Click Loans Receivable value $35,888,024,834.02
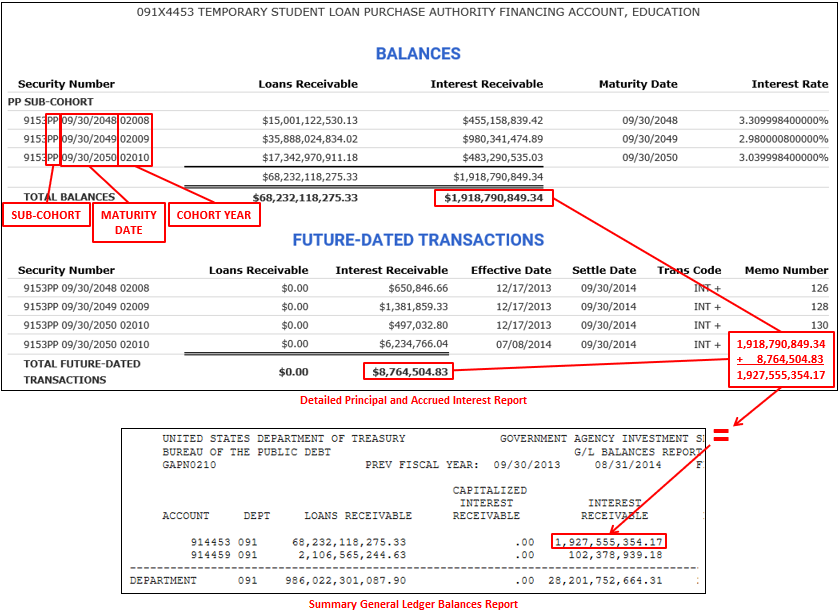Image resolution: width=839 pixels, height=613 pixels. pyautogui.click(x=310, y=139)
